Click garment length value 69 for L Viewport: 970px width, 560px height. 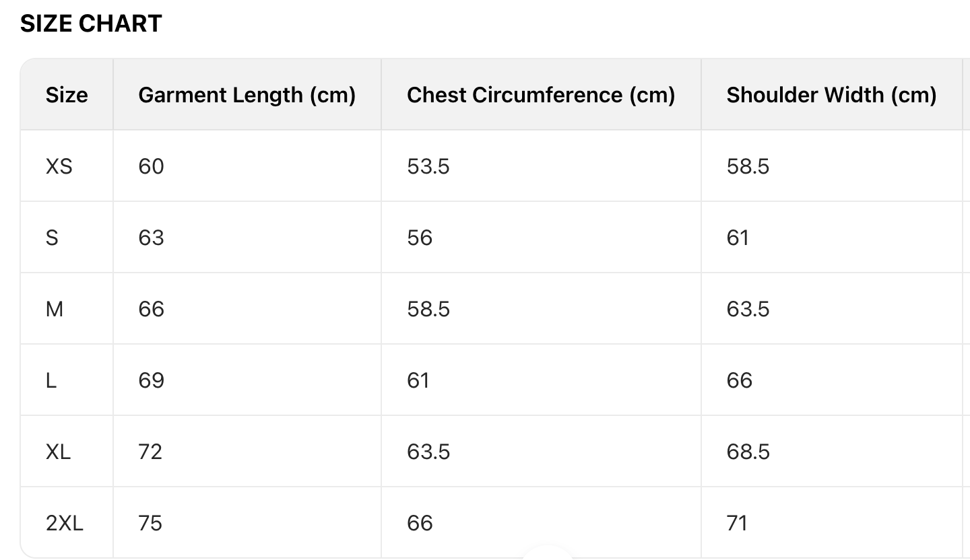point(151,380)
